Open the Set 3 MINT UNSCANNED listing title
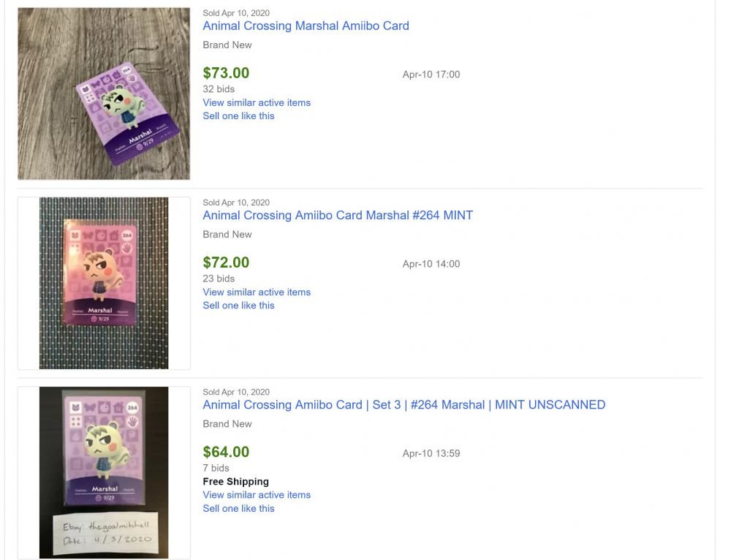Viewport: 731px width, 560px height. click(x=404, y=404)
